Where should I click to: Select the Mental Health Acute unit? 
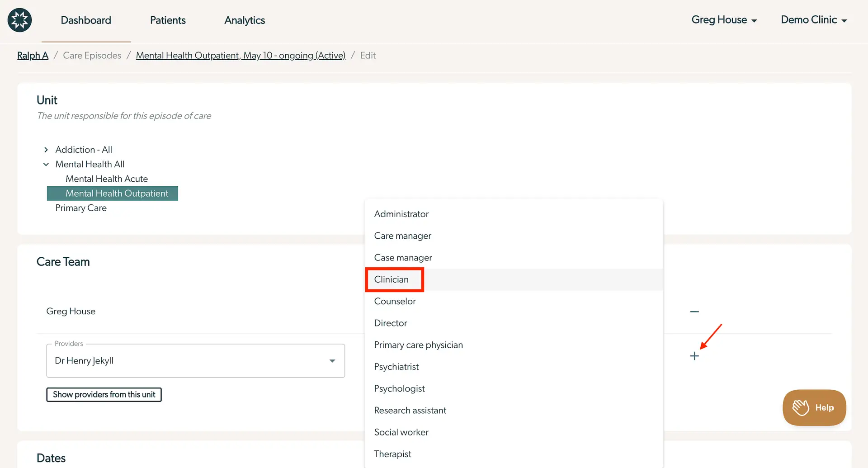click(107, 179)
